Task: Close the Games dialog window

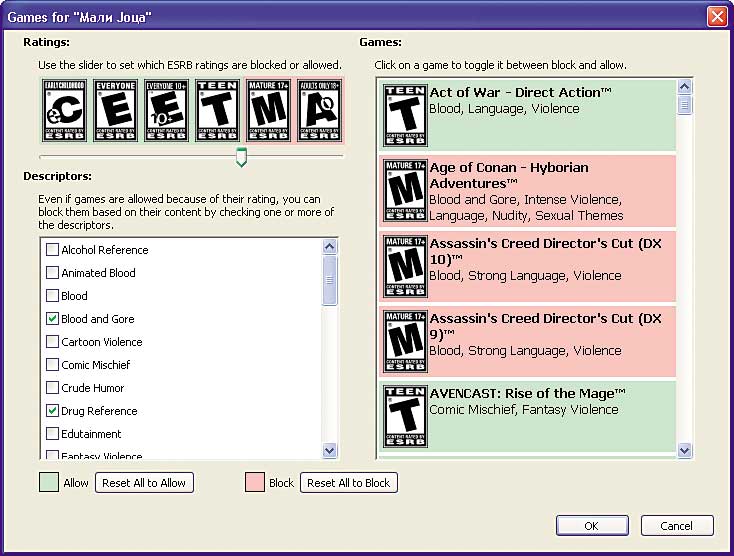Action: [x=717, y=17]
